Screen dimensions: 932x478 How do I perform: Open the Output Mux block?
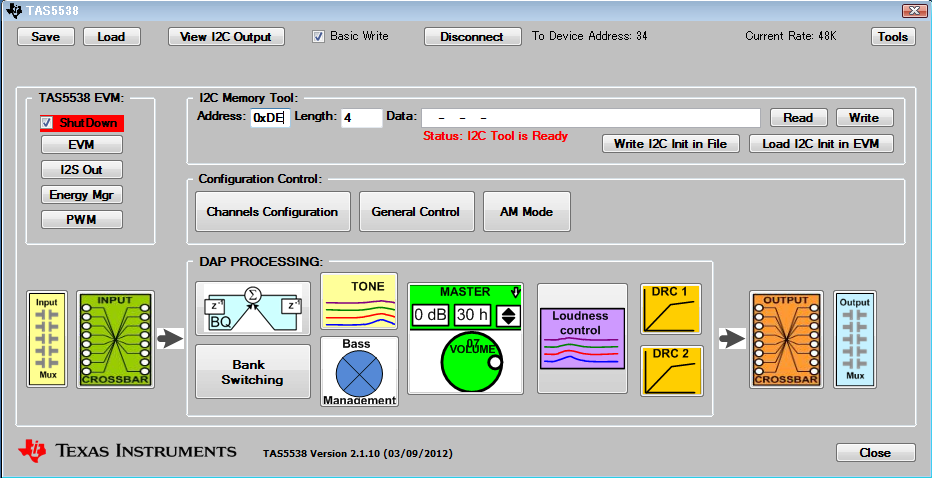[x=855, y=339]
